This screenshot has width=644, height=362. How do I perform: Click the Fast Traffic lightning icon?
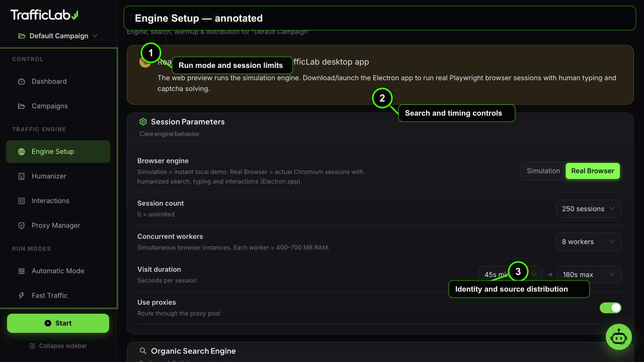point(21,295)
